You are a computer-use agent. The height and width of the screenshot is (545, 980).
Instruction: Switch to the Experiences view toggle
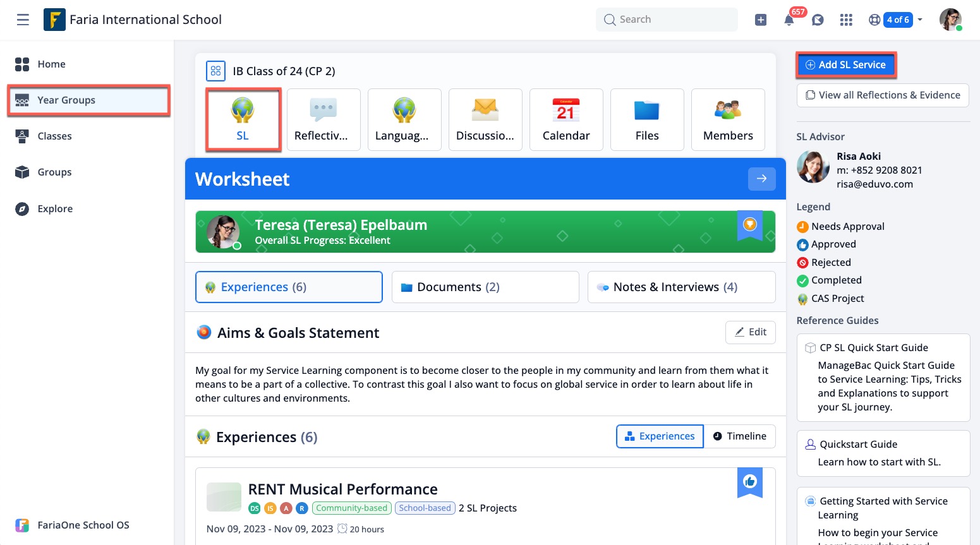[x=659, y=436]
